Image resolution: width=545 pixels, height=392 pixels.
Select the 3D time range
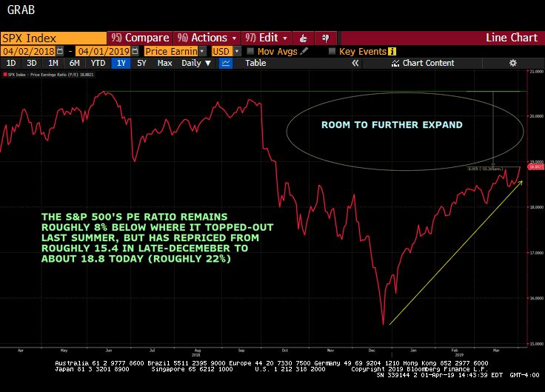[32, 63]
